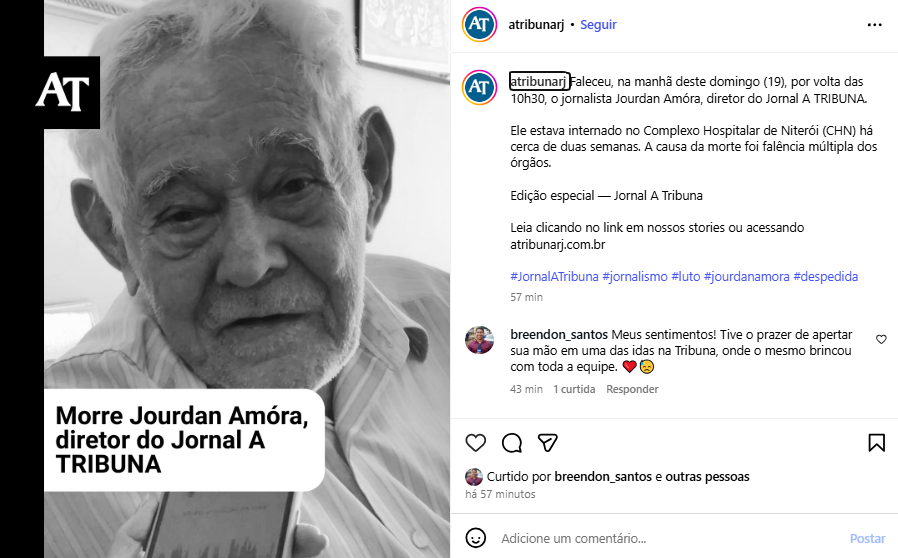This screenshot has width=898, height=558.
Task: Like the post with the heart icon
Action: point(475,443)
